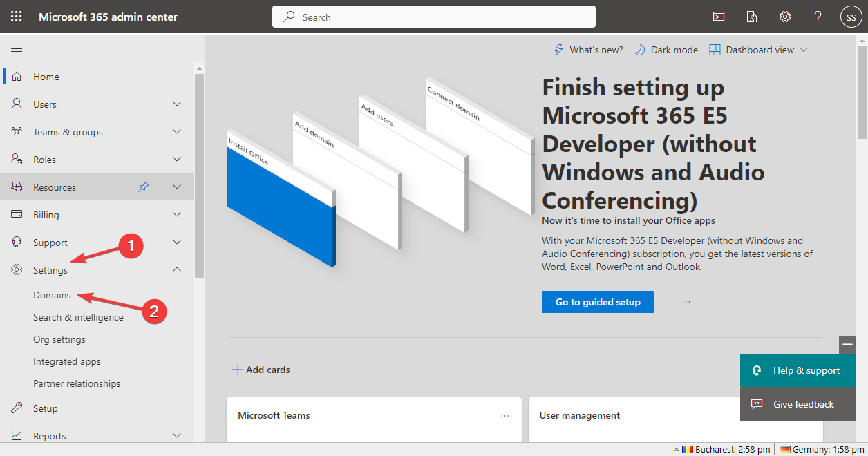Open the help question mark icon
The width and height of the screenshot is (868, 456).
click(x=818, y=17)
